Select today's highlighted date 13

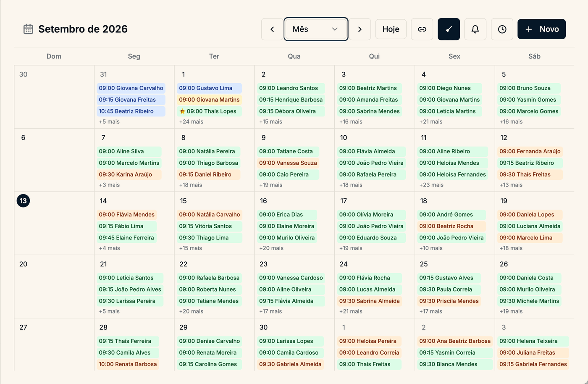coord(23,201)
